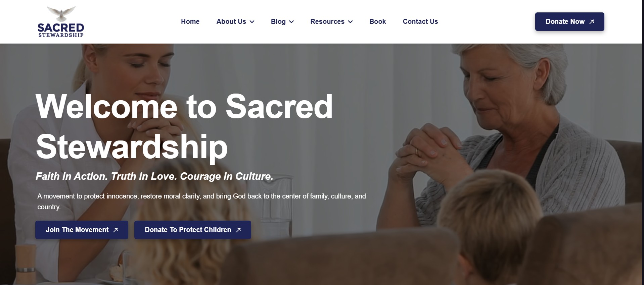Expand the Blog dropdown chevron

(x=291, y=22)
